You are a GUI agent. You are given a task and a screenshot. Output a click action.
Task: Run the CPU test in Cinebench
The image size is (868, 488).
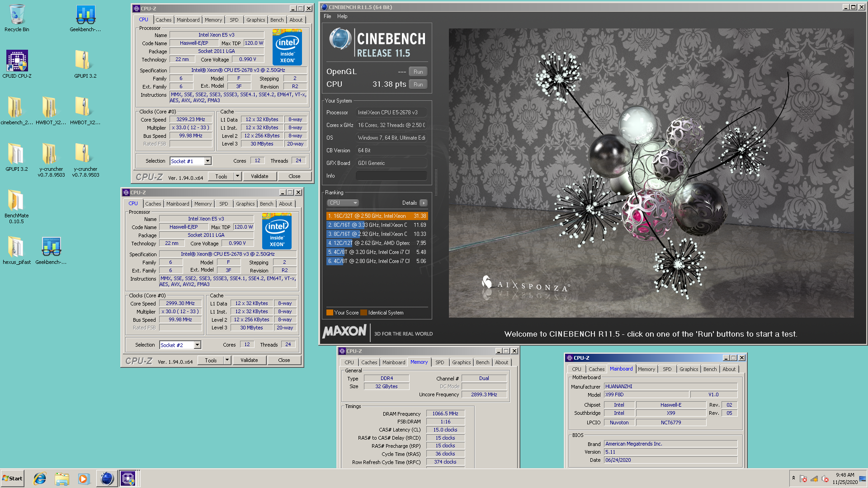pos(418,84)
